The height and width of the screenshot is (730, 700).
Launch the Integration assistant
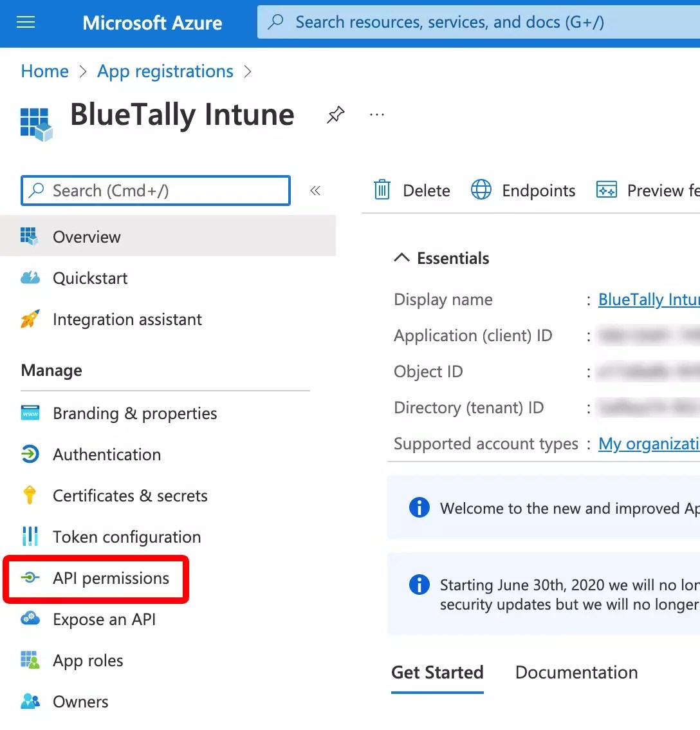[127, 319]
